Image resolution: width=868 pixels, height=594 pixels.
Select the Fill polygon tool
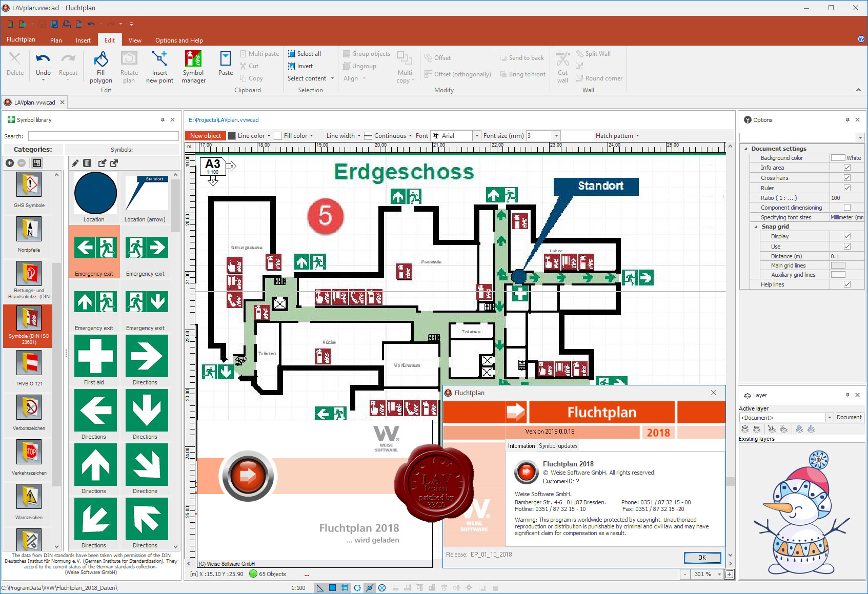pos(101,67)
